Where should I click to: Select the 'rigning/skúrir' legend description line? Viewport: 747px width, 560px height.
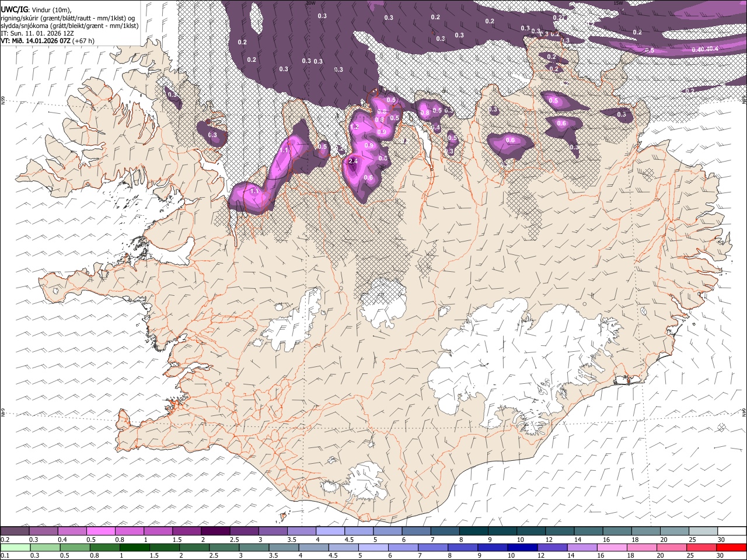[68, 18]
